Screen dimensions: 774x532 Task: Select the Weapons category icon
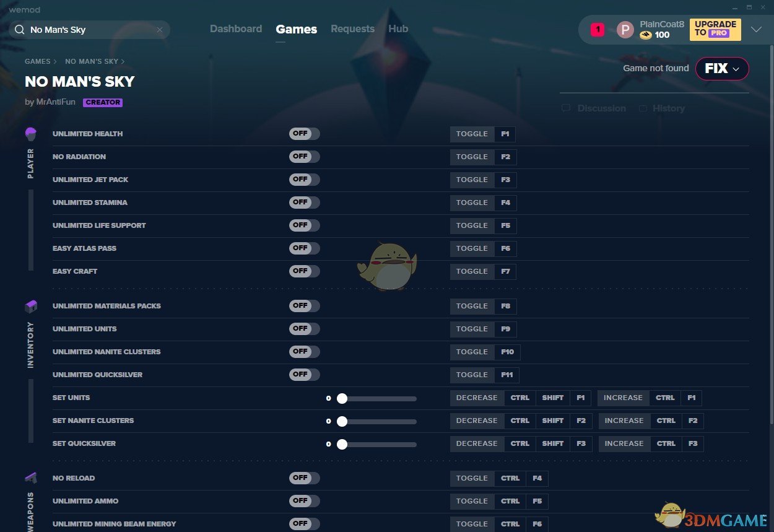(x=31, y=478)
